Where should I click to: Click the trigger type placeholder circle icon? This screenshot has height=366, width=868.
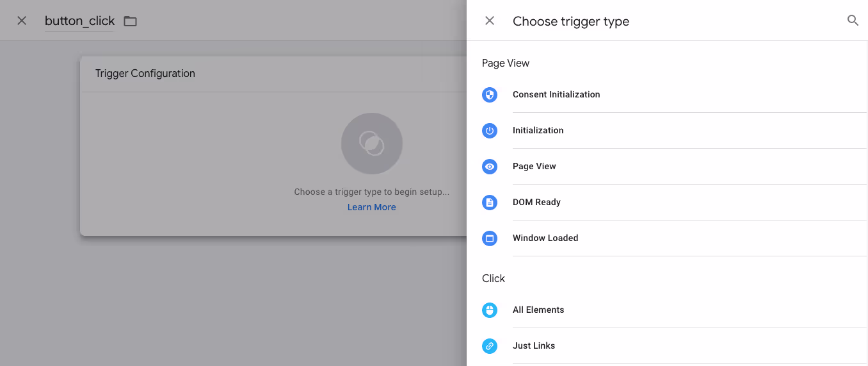click(x=372, y=144)
